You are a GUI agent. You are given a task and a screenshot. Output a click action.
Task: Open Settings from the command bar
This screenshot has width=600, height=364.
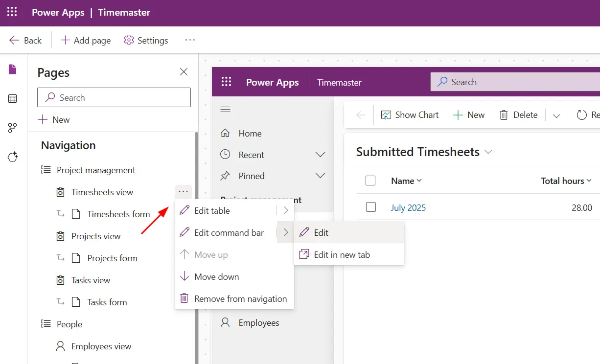(x=146, y=40)
